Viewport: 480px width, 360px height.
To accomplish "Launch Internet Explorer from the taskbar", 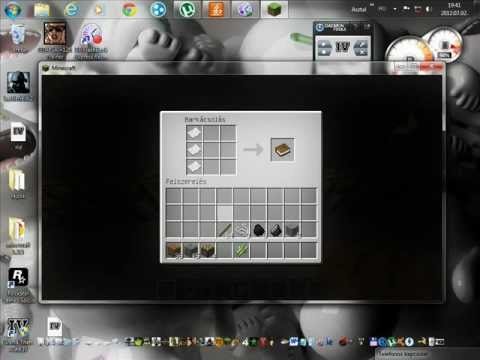I will (x=71, y=10).
